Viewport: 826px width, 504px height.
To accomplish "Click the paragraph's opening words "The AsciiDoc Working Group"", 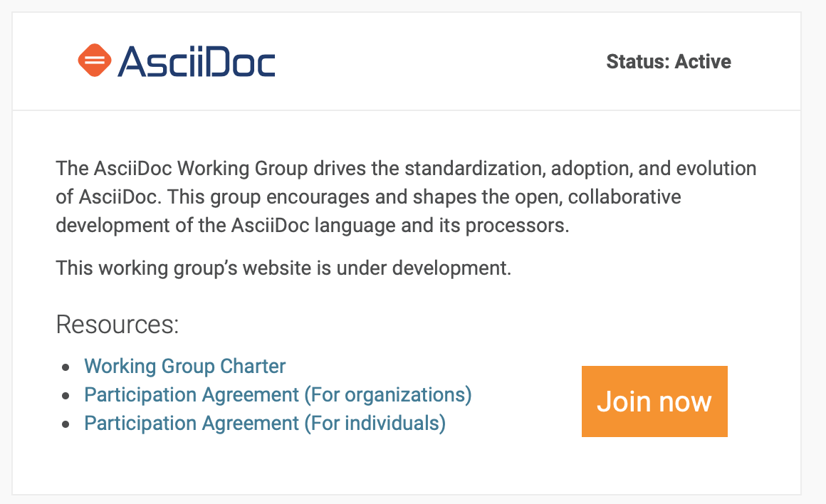I will tap(182, 169).
